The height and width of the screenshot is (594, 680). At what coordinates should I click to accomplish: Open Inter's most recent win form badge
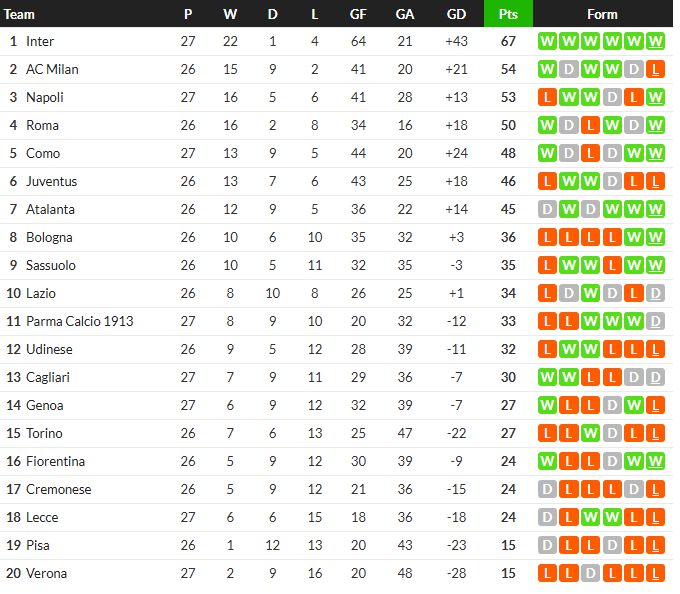point(655,41)
